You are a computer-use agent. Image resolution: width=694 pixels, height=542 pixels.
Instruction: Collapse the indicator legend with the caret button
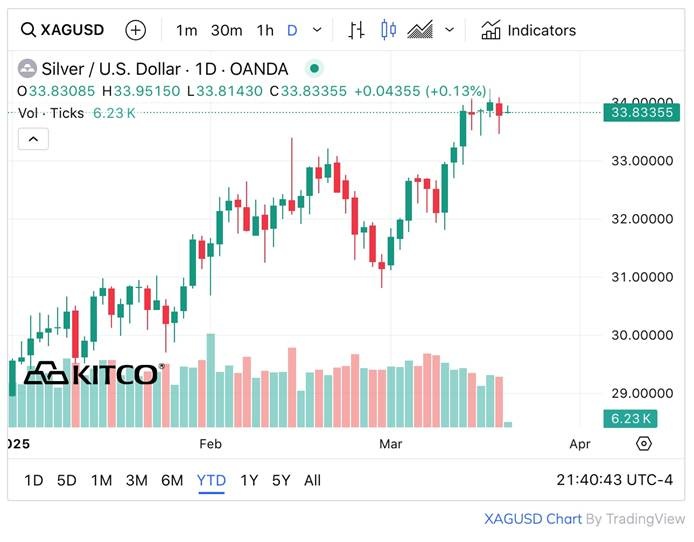(x=32, y=139)
